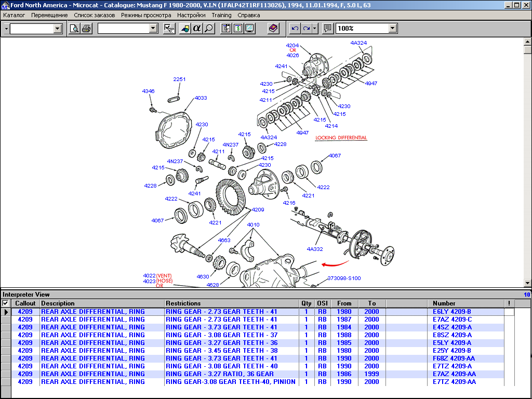Click the monitor screen view icon
This screenshot has height=399, width=532.
[x=250, y=29]
